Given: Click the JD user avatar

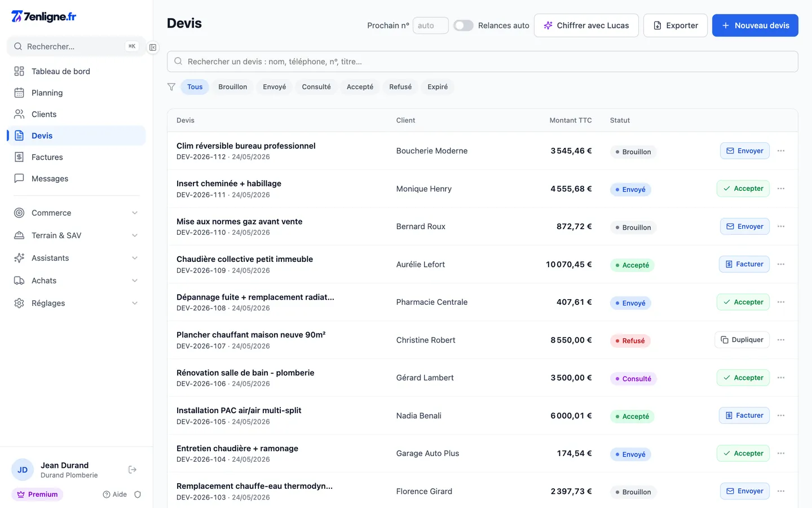Looking at the screenshot, I should [x=23, y=470].
